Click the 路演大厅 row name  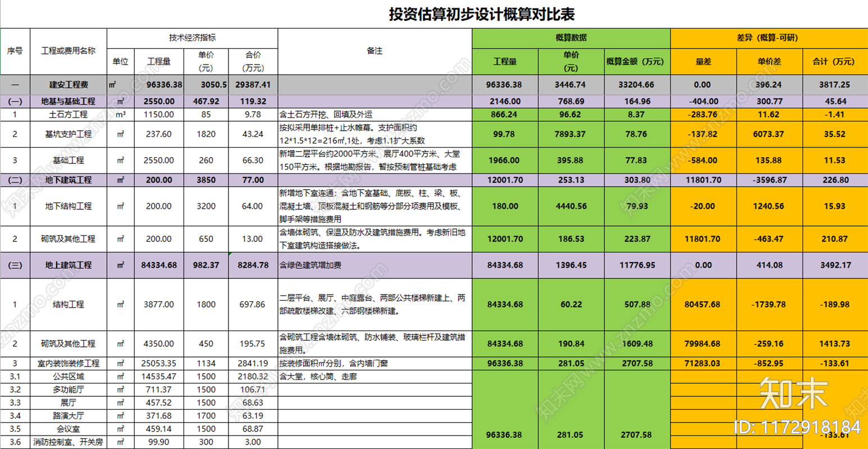coord(68,416)
